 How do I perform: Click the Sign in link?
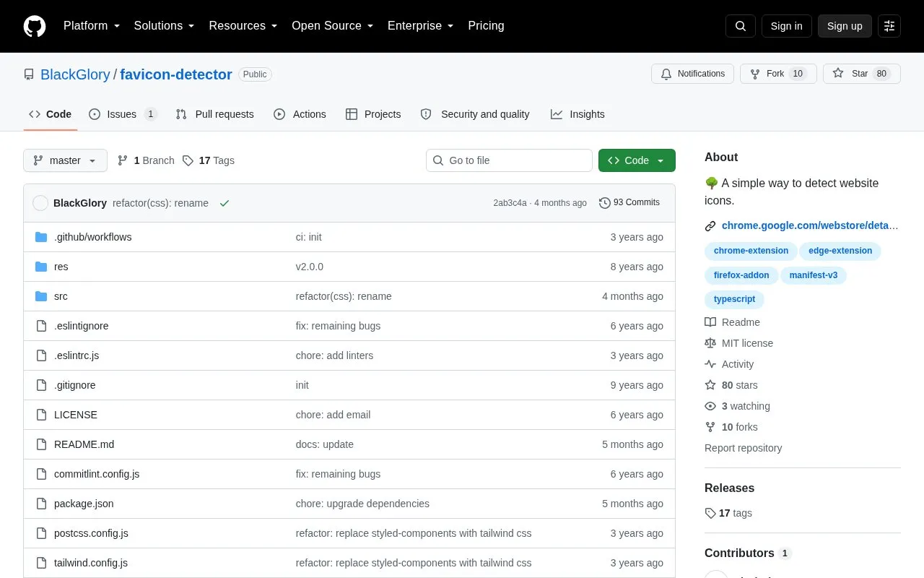pos(786,26)
